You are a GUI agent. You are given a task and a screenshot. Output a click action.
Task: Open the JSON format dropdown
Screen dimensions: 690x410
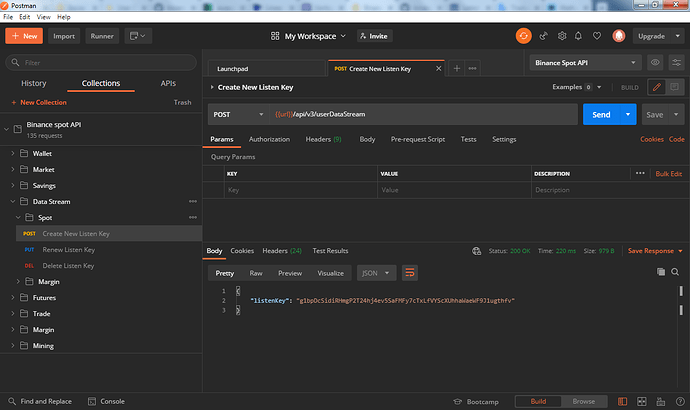pyautogui.click(x=376, y=272)
